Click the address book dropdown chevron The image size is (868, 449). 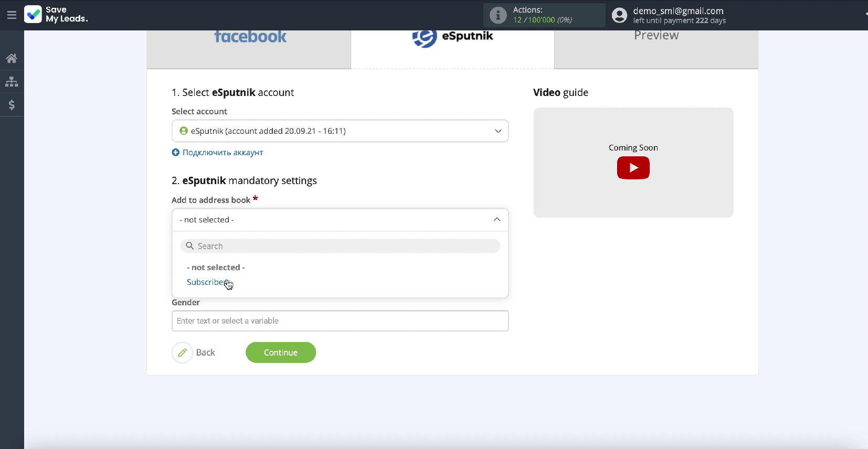tap(497, 219)
